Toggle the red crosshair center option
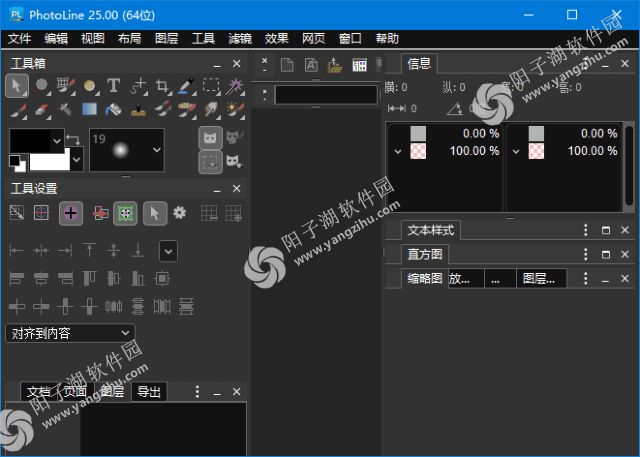 point(41,213)
